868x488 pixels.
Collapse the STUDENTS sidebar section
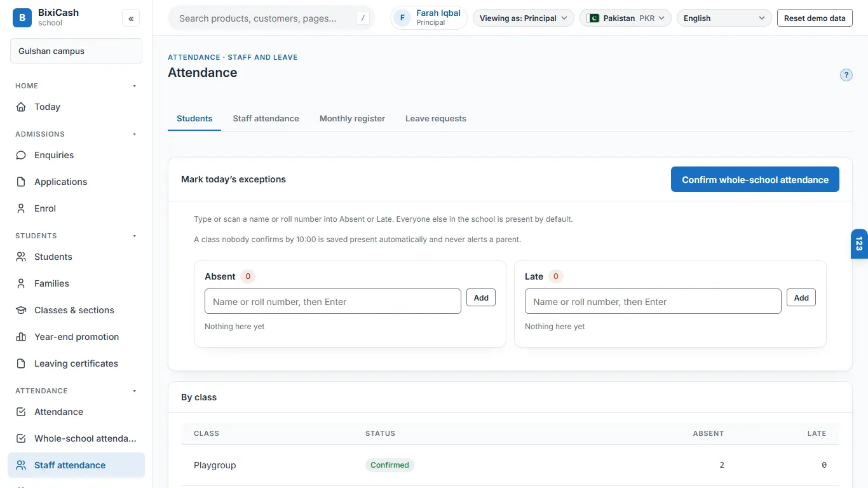pyautogui.click(x=134, y=236)
